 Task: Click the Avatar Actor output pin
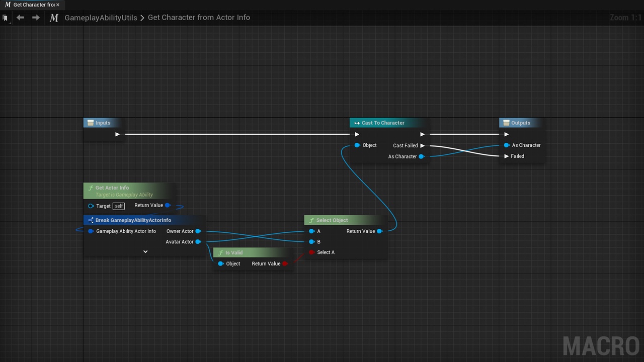198,242
